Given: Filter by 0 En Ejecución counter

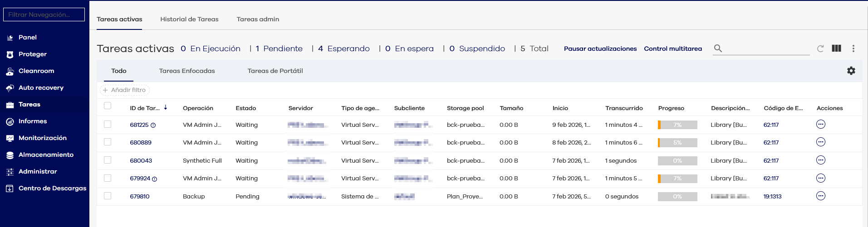Looking at the screenshot, I should [211, 48].
